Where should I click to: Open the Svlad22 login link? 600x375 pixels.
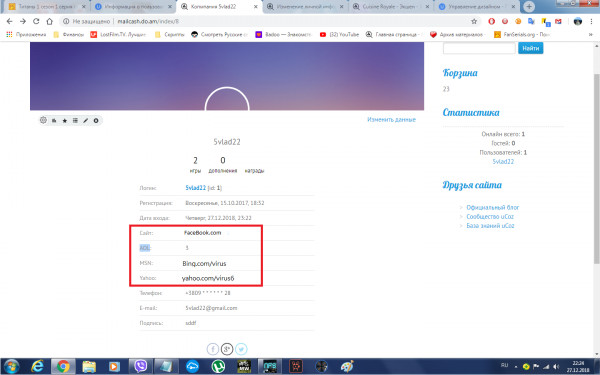click(x=196, y=188)
